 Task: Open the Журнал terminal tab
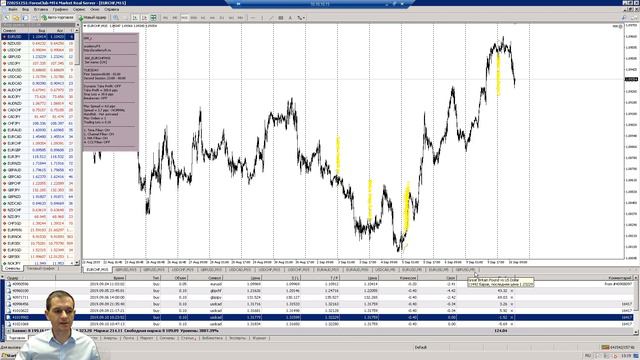coord(259,338)
